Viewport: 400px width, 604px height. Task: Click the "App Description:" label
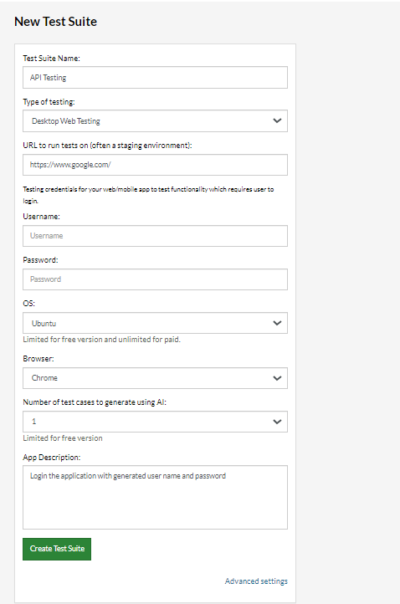[52, 457]
